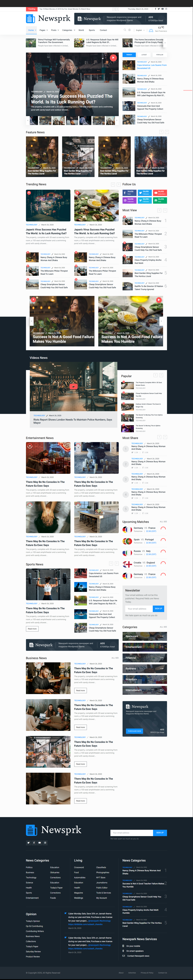Open the World menu item

coord(81,30)
